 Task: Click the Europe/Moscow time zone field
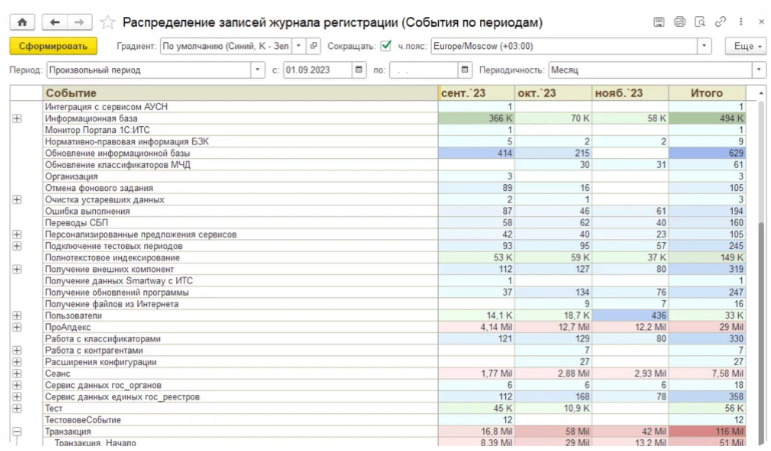[x=564, y=46]
